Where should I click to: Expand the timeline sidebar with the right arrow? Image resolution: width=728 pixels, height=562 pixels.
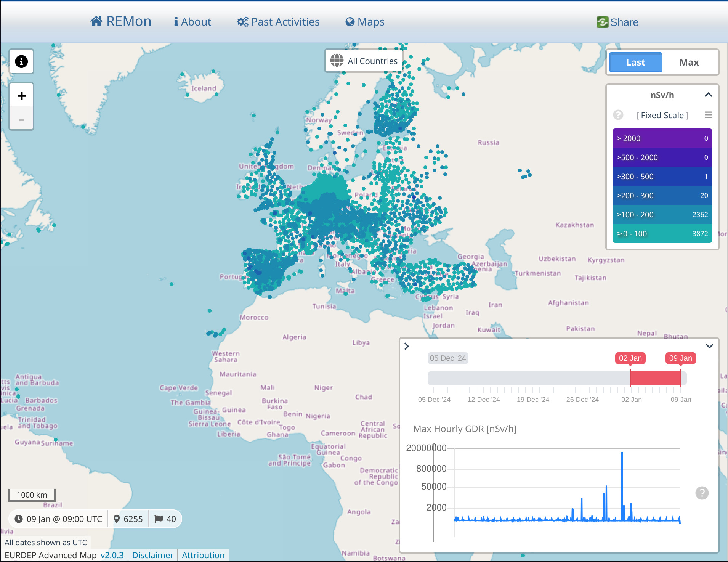pyautogui.click(x=407, y=346)
